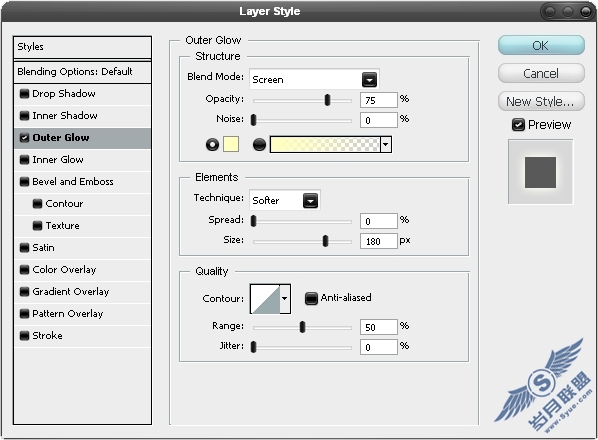This screenshot has height=440, width=598.
Task: Click the Size value input field
Action: tap(378, 241)
